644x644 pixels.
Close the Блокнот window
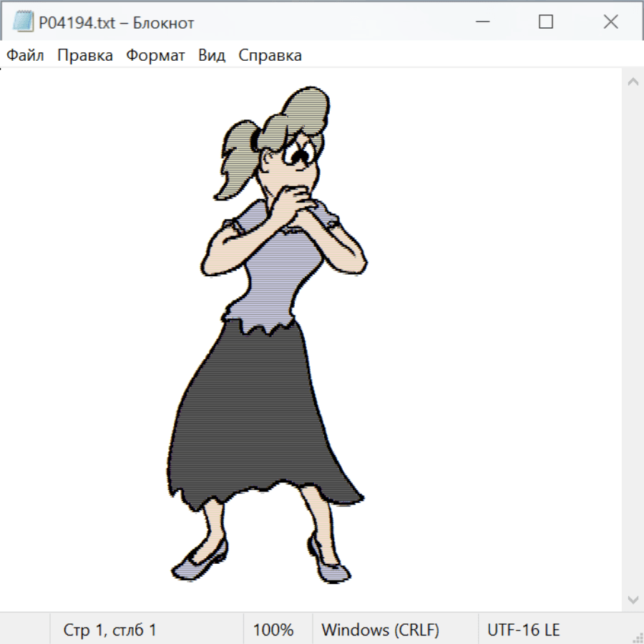[610, 22]
